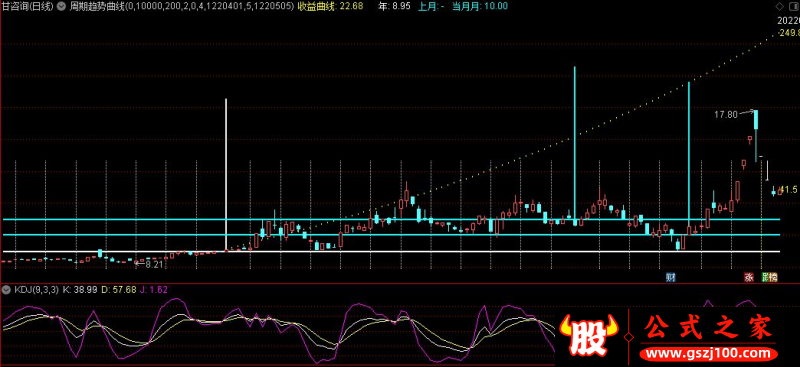Click the green 跟 marker icon
Viewport: 800px width, 367px height.
(x=766, y=277)
